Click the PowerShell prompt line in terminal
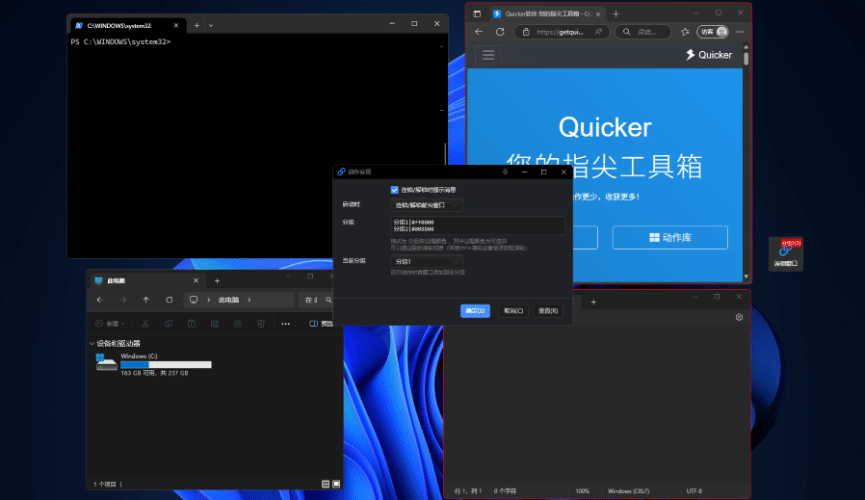The image size is (865, 500). [121, 42]
